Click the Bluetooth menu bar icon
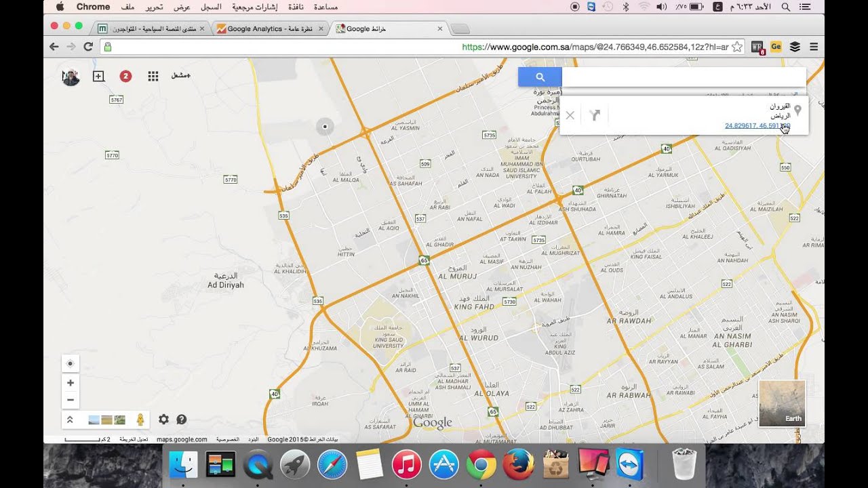The image size is (868, 488). pos(626,7)
